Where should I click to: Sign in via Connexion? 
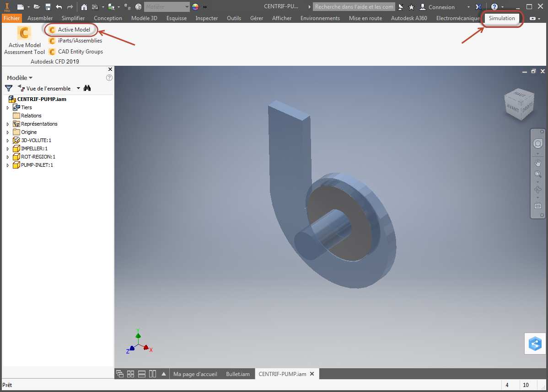click(x=437, y=7)
